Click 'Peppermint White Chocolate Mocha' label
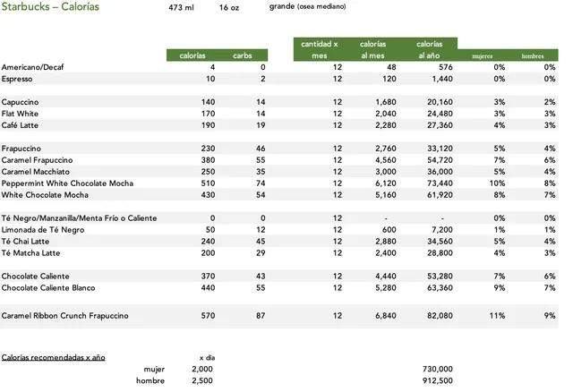This screenshot has width=573, height=392. (x=67, y=183)
